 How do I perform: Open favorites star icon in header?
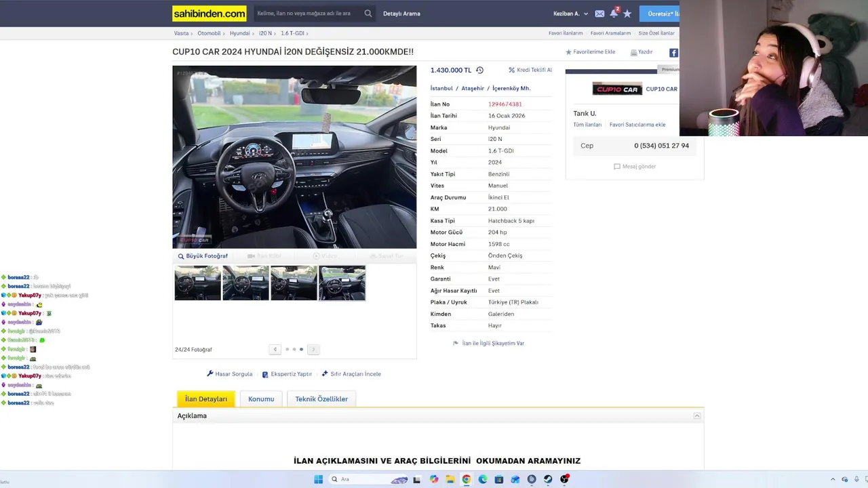tap(627, 14)
